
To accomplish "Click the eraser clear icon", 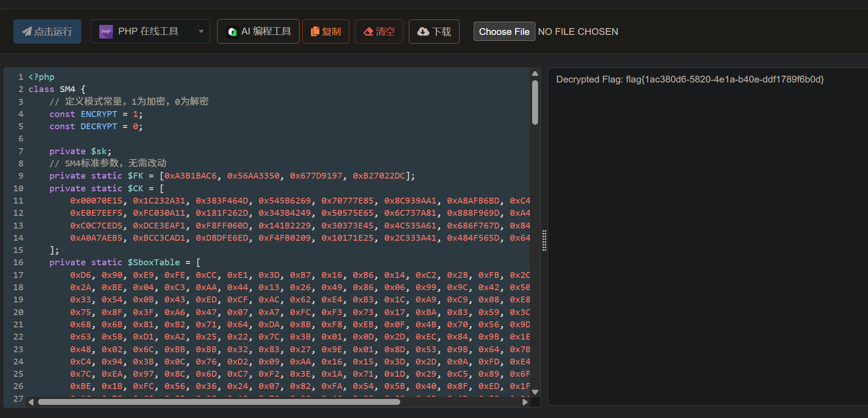I will [x=369, y=32].
